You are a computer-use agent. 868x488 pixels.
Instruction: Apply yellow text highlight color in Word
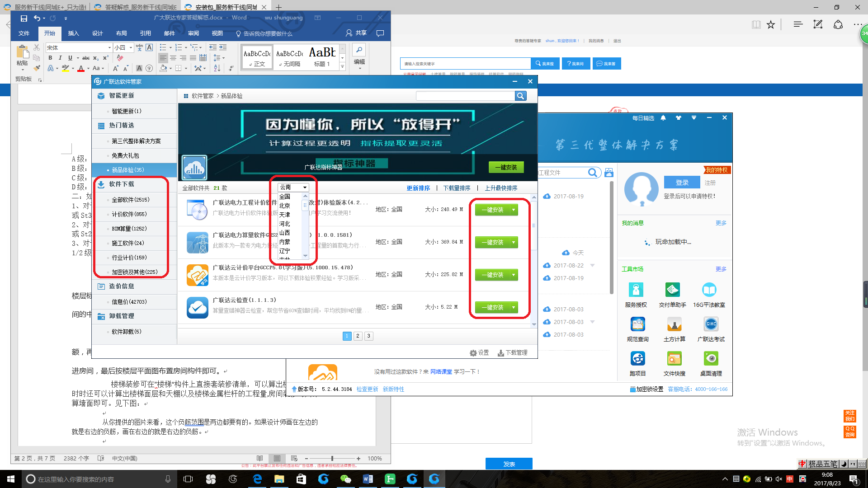point(66,68)
